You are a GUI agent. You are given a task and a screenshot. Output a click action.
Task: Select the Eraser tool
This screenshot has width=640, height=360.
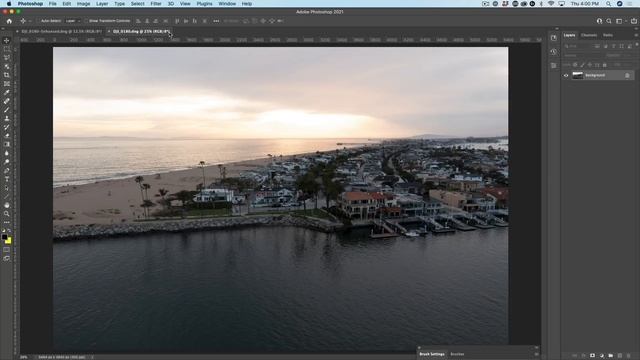[x=7, y=136]
